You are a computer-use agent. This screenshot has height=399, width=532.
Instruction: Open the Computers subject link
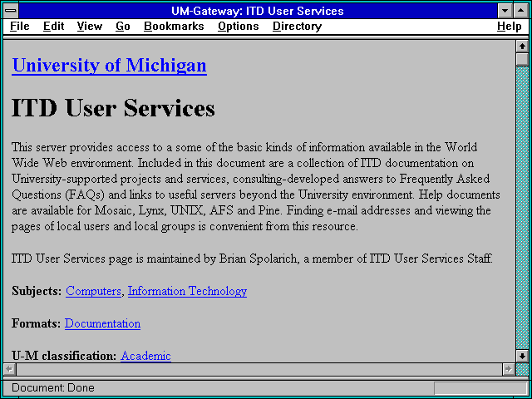pos(93,291)
